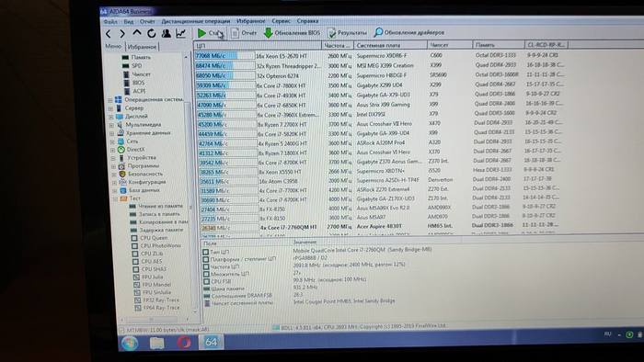Select the 77068 МБ/с Xeon E5-2670 row
This screenshot has width=644, height=362.
click(380, 55)
